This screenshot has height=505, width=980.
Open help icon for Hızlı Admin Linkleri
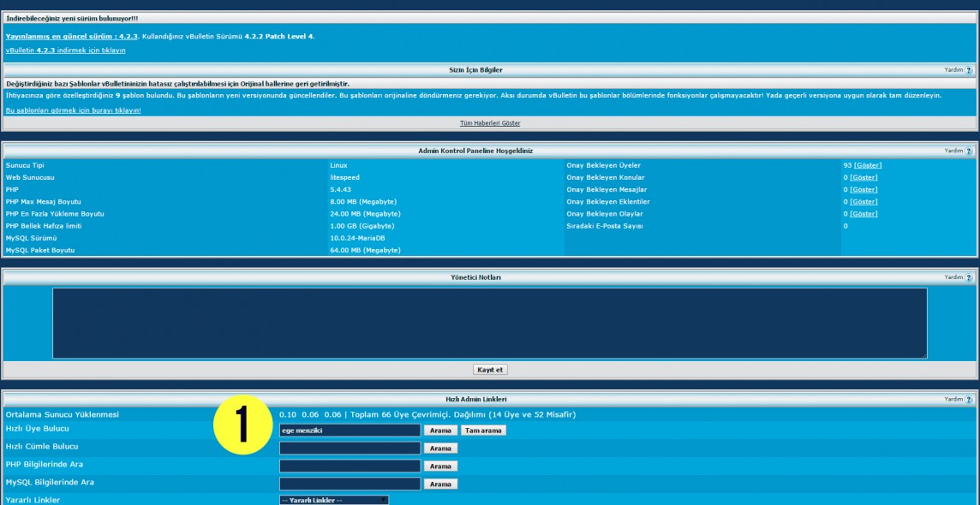coord(969,399)
